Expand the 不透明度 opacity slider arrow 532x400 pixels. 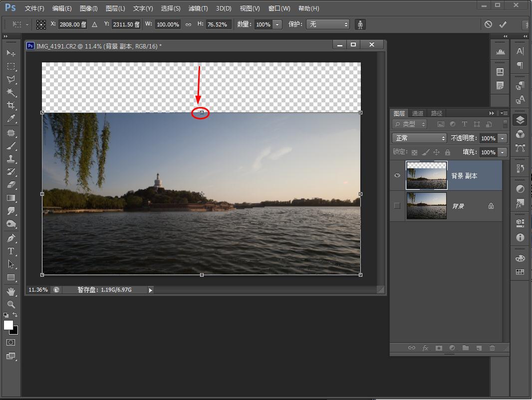[x=503, y=138]
